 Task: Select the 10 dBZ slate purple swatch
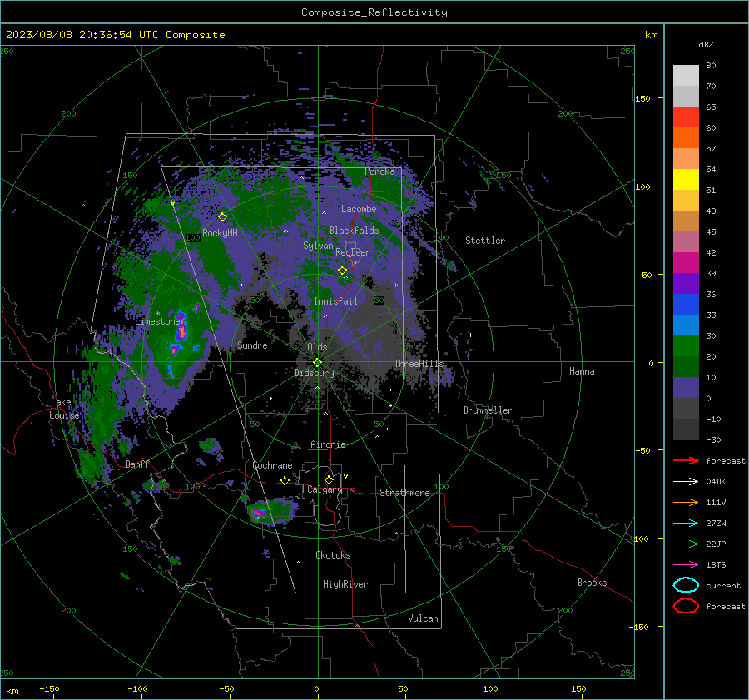click(686, 387)
